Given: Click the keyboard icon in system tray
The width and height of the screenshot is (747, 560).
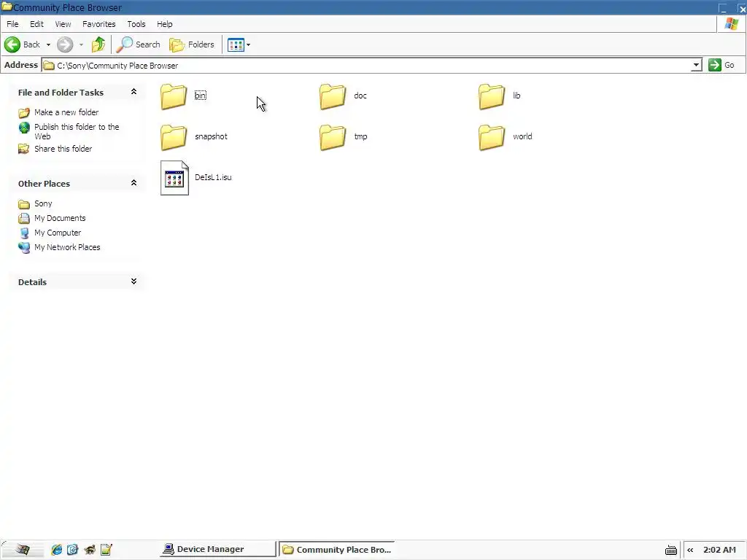Looking at the screenshot, I should point(671,550).
